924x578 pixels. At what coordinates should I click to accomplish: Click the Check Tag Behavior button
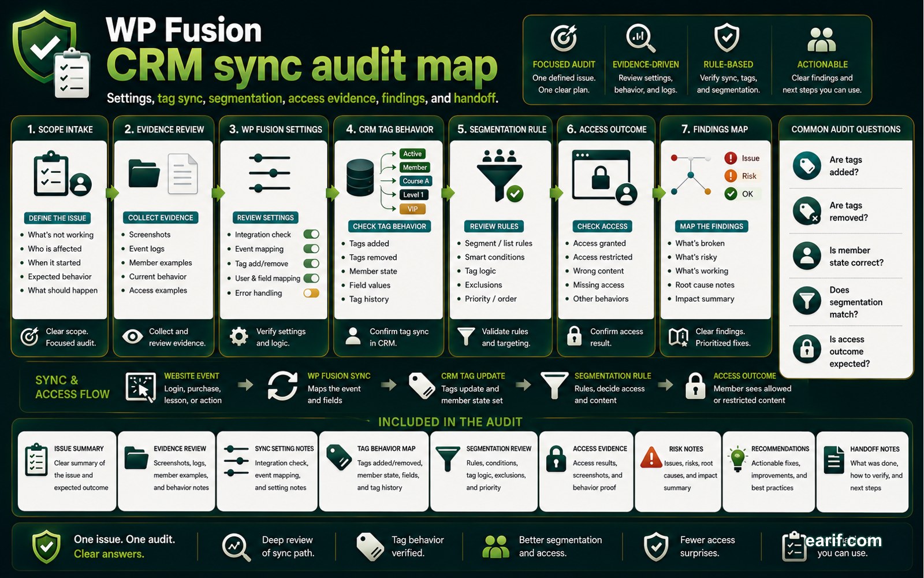coord(389,227)
